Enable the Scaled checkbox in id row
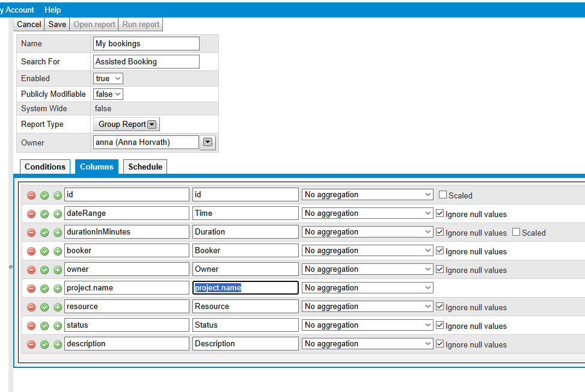This screenshot has height=392, width=585. point(443,195)
